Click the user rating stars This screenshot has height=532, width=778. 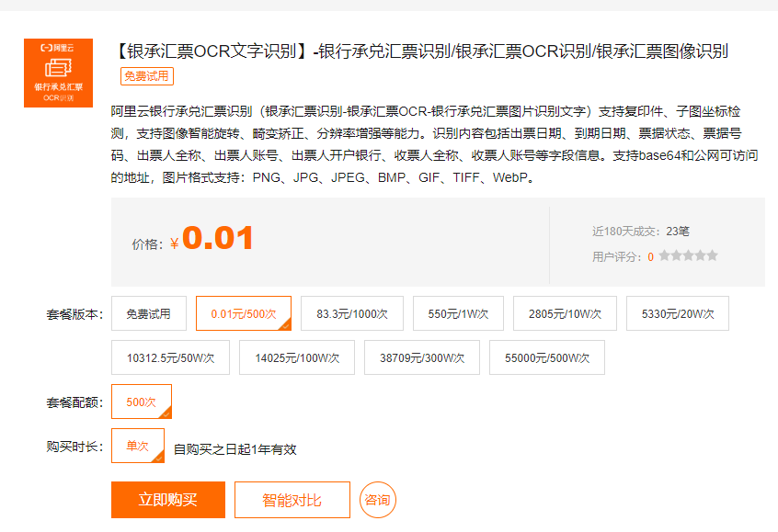coord(688,255)
